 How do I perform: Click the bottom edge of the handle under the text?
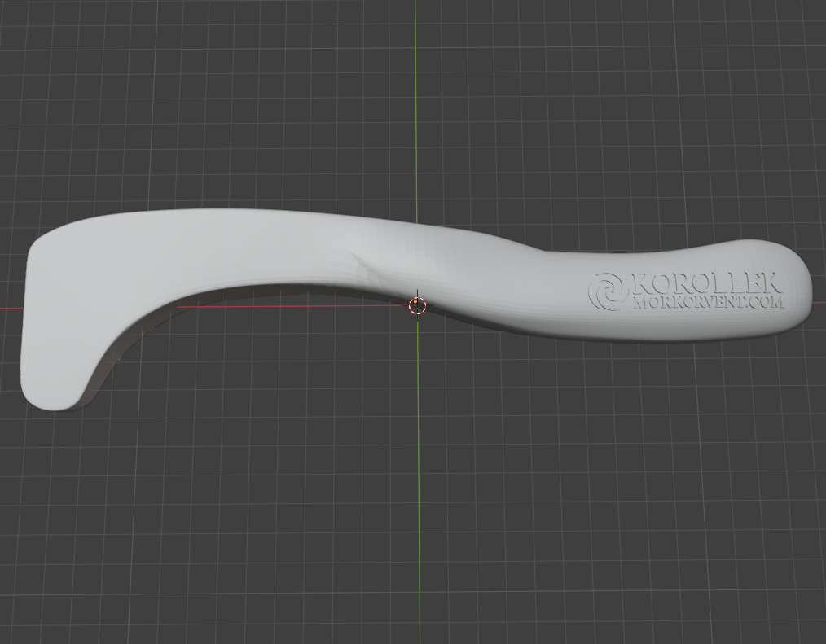pos(685,338)
